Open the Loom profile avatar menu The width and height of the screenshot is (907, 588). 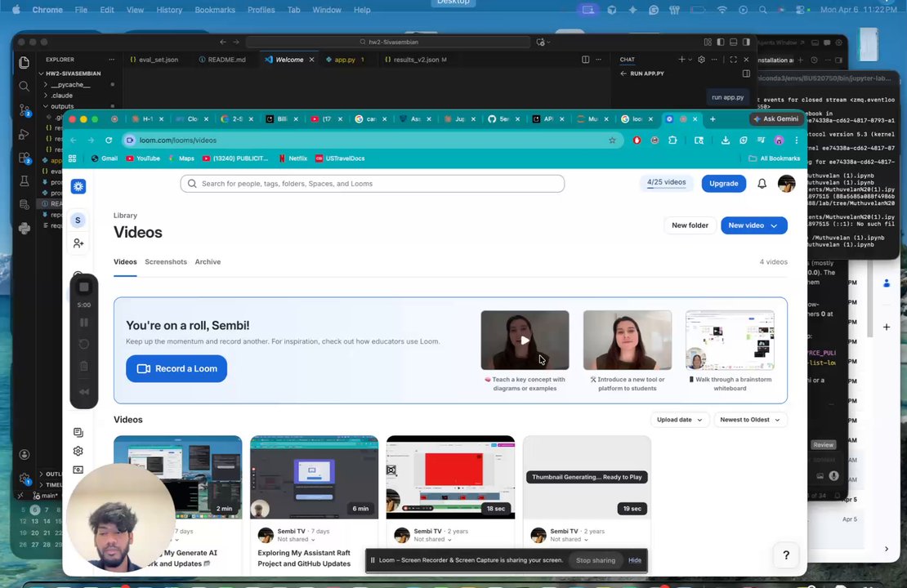786,183
